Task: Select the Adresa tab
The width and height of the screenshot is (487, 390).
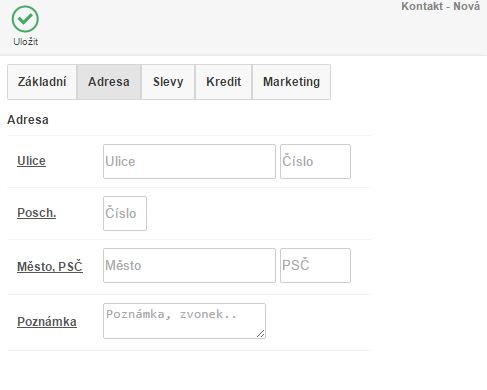Action: pyautogui.click(x=109, y=82)
